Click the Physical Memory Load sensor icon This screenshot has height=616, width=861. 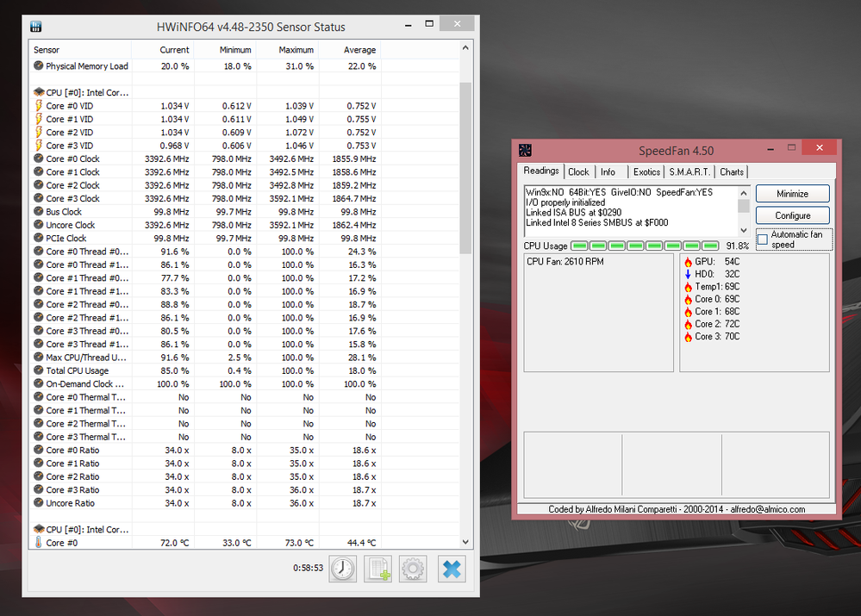(39, 65)
